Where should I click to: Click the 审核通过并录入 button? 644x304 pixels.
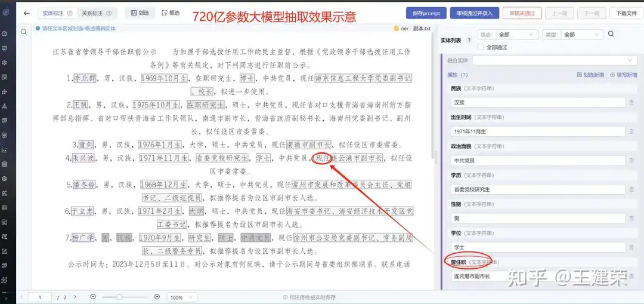point(475,13)
